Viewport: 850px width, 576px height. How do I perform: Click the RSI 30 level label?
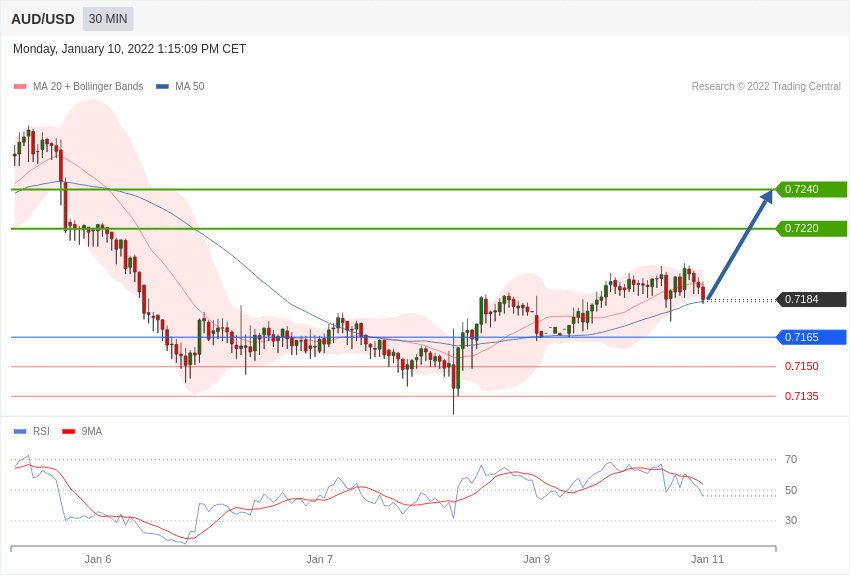[791, 520]
